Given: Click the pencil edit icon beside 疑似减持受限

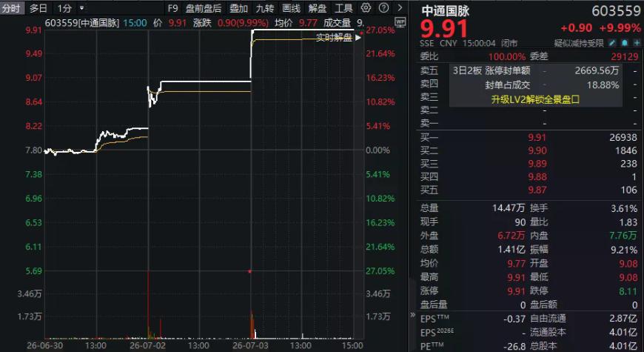Looking at the screenshot, I should tap(612, 43).
